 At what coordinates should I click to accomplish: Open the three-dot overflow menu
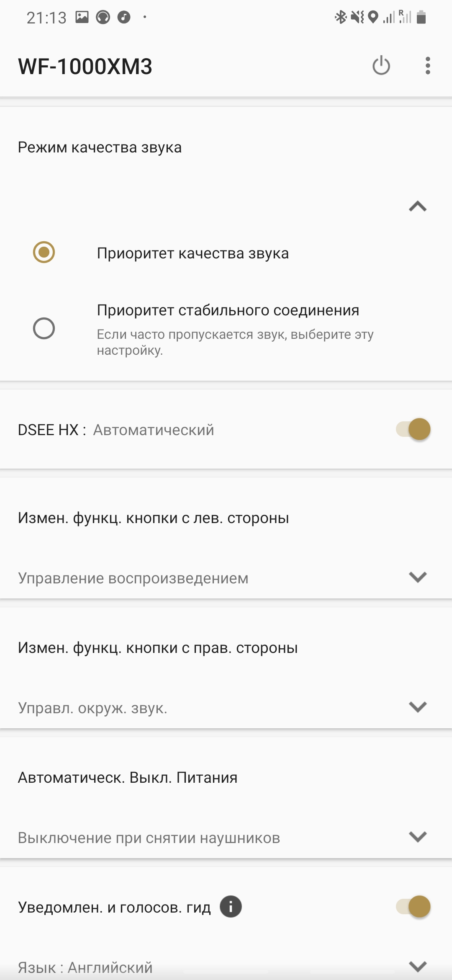(x=427, y=66)
